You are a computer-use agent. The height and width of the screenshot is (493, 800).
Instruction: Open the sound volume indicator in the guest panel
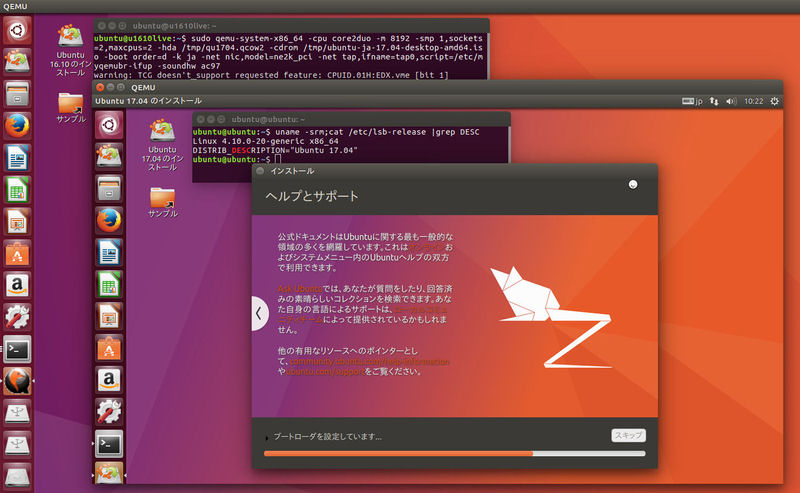pyautogui.click(x=731, y=101)
